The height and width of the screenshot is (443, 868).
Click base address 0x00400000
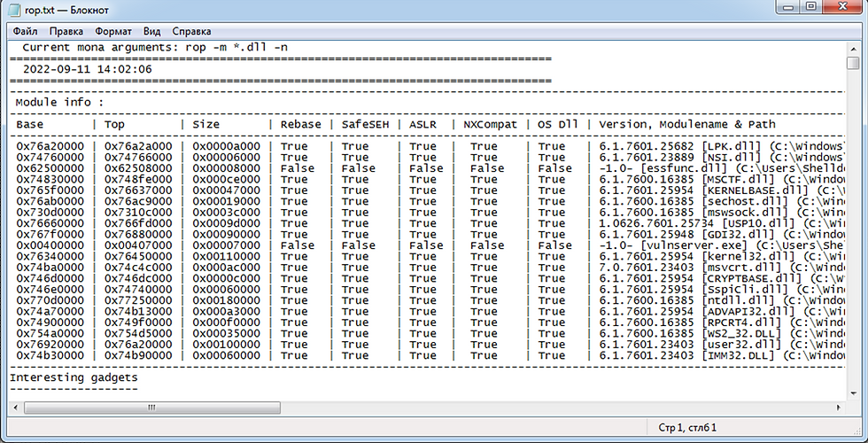pos(50,245)
